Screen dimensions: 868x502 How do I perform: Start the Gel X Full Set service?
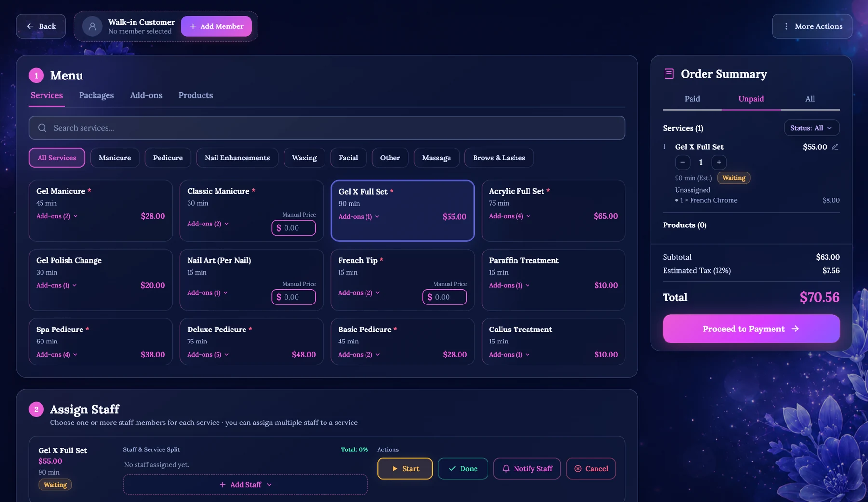click(x=405, y=469)
